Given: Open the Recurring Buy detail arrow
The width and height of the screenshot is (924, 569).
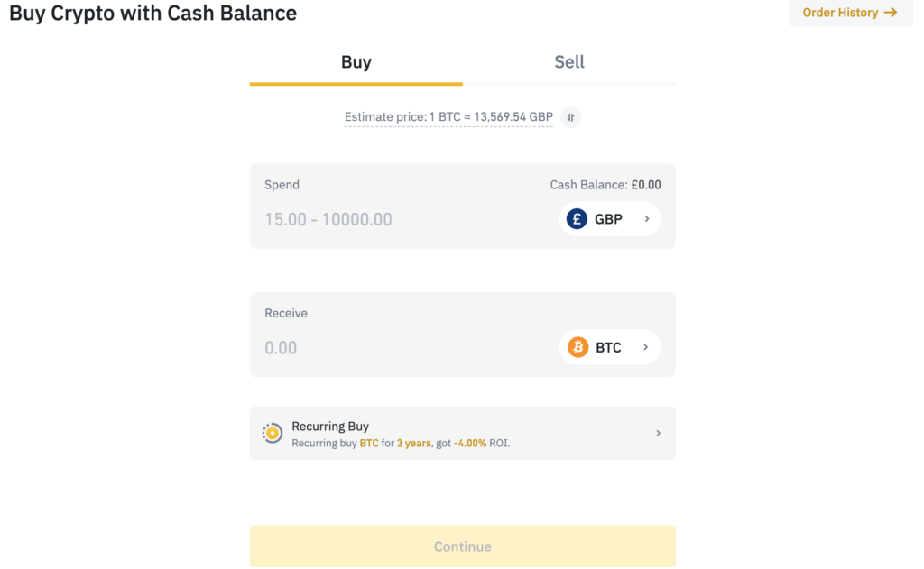Looking at the screenshot, I should coord(658,433).
